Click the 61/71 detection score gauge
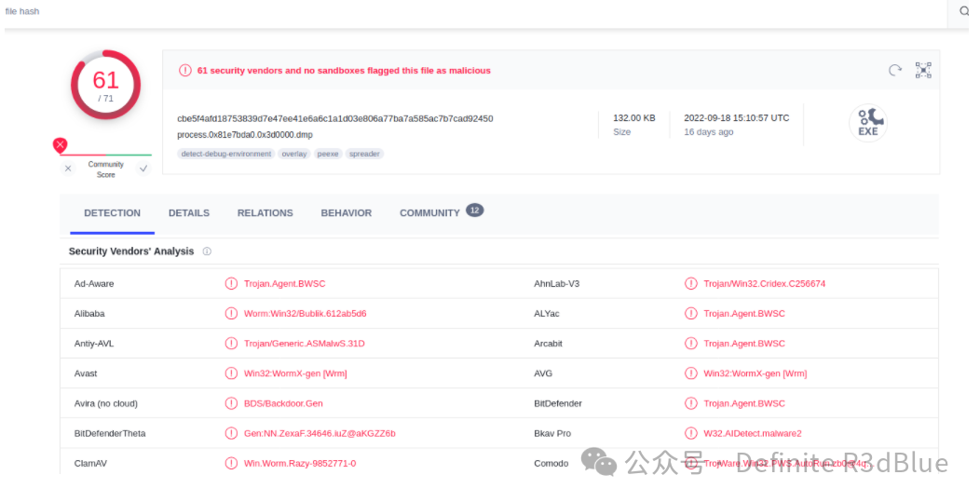This screenshot has width=980, height=502. (105, 85)
